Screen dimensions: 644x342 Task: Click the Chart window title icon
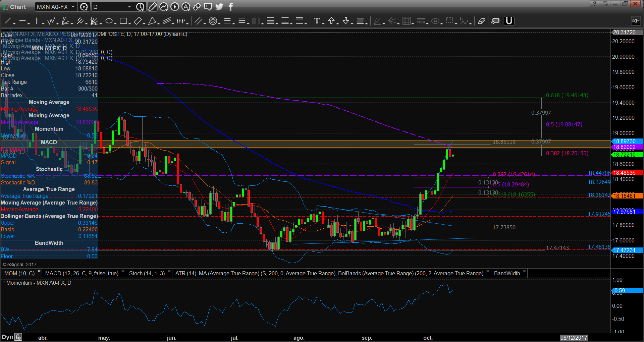(x=5, y=7)
